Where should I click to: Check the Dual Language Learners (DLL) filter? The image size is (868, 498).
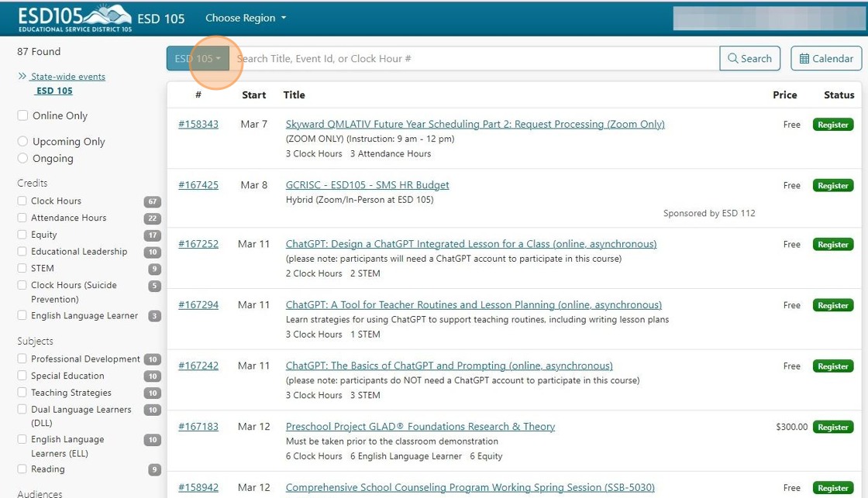(22, 409)
